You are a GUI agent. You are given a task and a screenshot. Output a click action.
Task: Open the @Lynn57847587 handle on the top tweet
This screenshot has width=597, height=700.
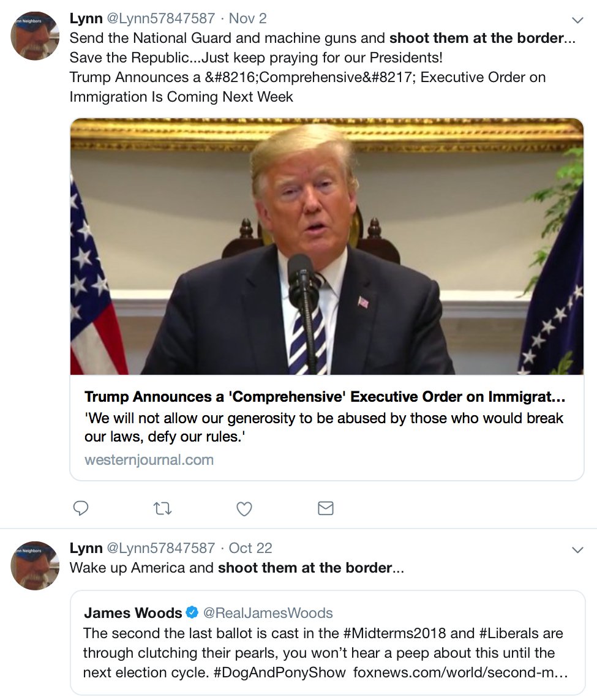pyautogui.click(x=160, y=18)
